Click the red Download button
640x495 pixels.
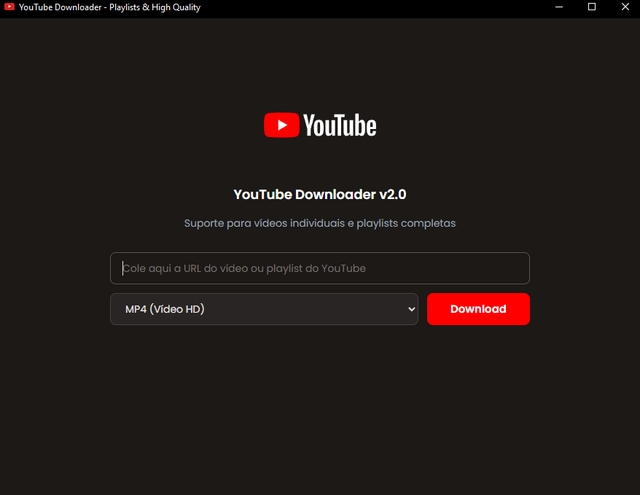click(x=478, y=309)
